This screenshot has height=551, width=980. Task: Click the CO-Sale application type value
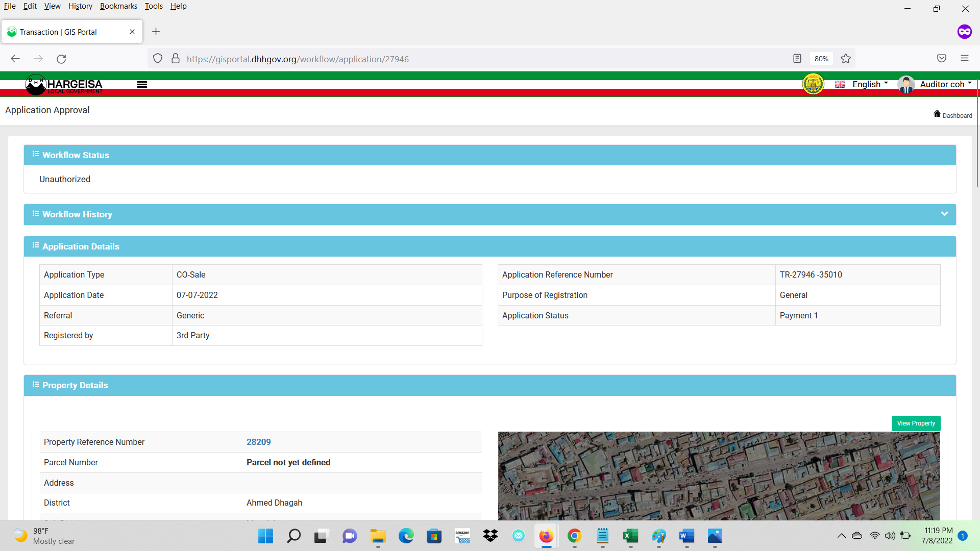[x=191, y=274]
